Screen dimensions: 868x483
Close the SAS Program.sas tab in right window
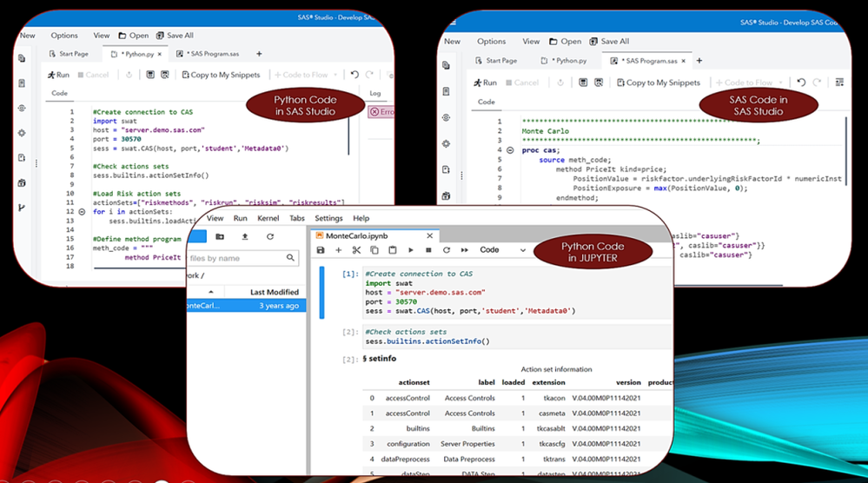(x=683, y=61)
